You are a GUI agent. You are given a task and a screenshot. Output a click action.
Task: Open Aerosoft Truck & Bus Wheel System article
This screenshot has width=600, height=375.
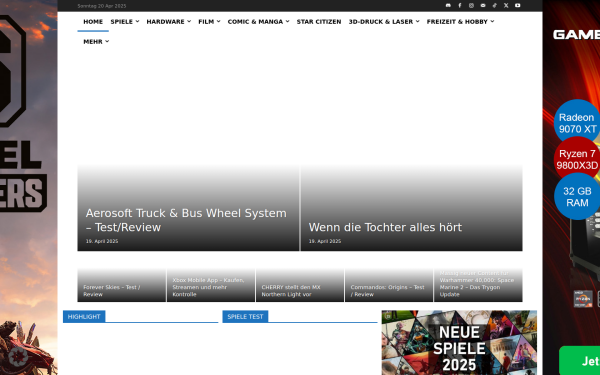[x=186, y=220]
